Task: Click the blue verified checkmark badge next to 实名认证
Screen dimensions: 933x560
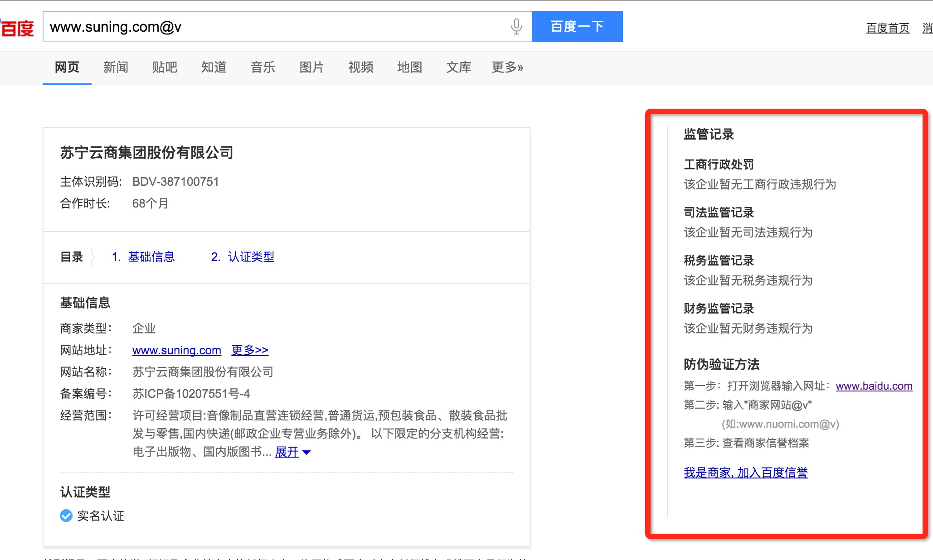Action: 66,516
